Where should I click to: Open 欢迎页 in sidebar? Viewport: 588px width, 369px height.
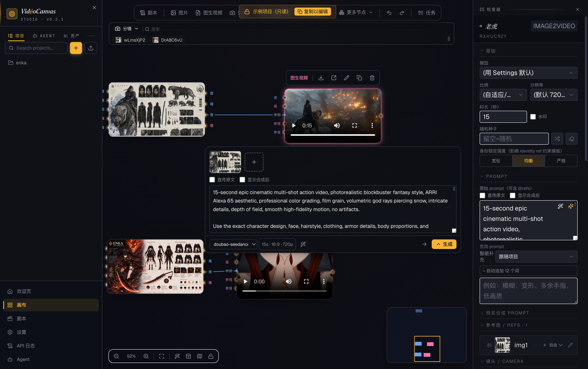[51, 291]
